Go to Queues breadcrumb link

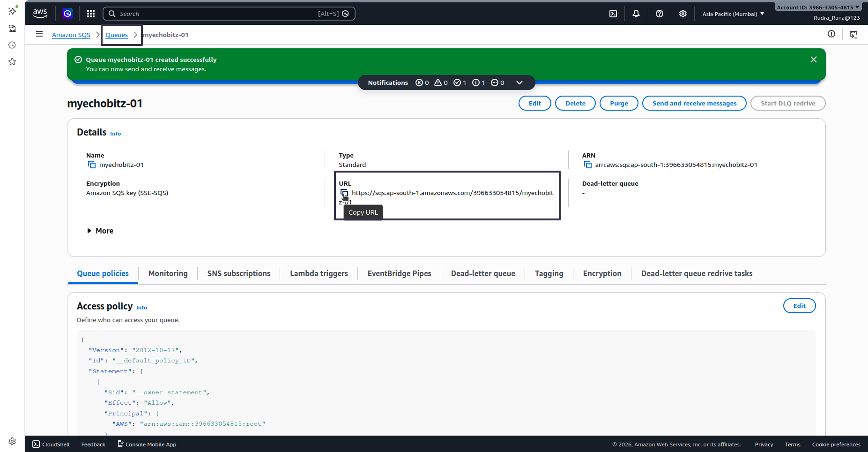coord(117,35)
